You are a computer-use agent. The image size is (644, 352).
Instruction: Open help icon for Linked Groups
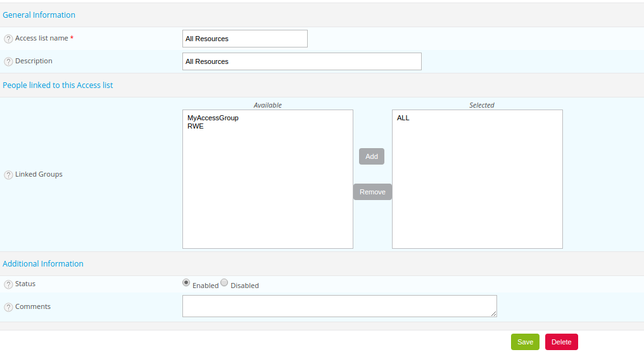coord(8,175)
